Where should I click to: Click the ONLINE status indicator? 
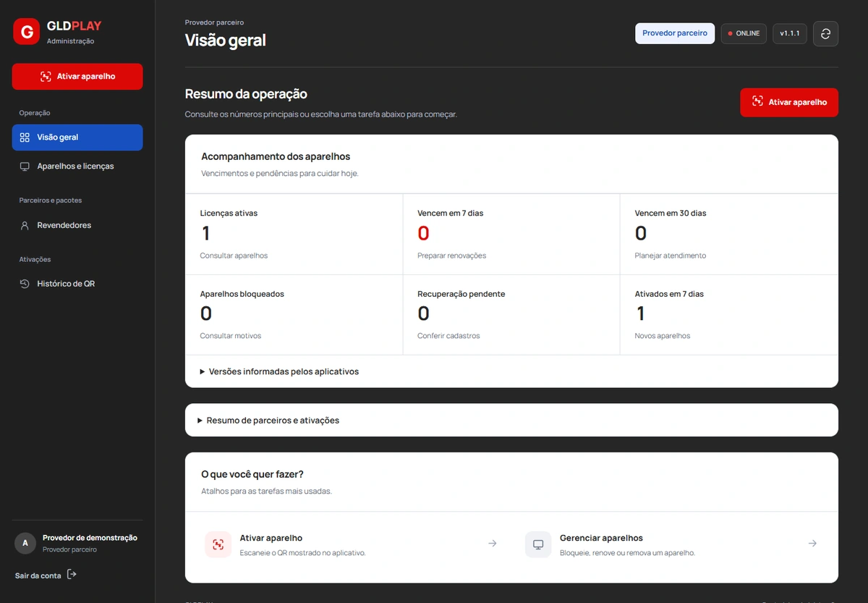pyautogui.click(x=744, y=34)
